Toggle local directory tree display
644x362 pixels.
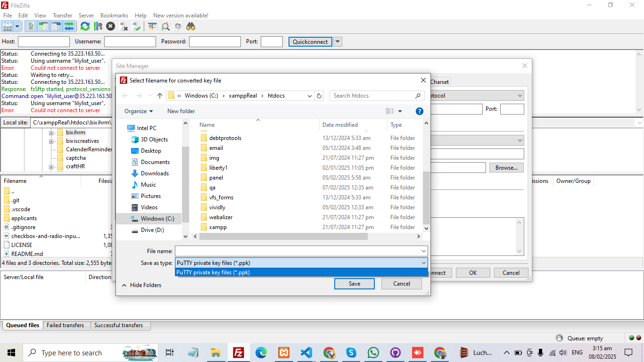pyautogui.click(x=44, y=26)
